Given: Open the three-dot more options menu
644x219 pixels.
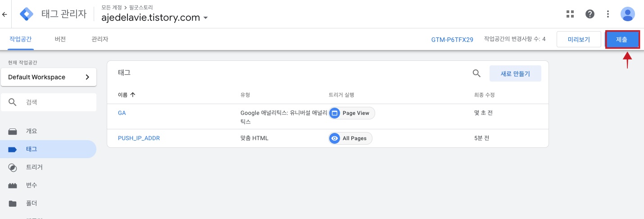Looking at the screenshot, I should (x=608, y=14).
